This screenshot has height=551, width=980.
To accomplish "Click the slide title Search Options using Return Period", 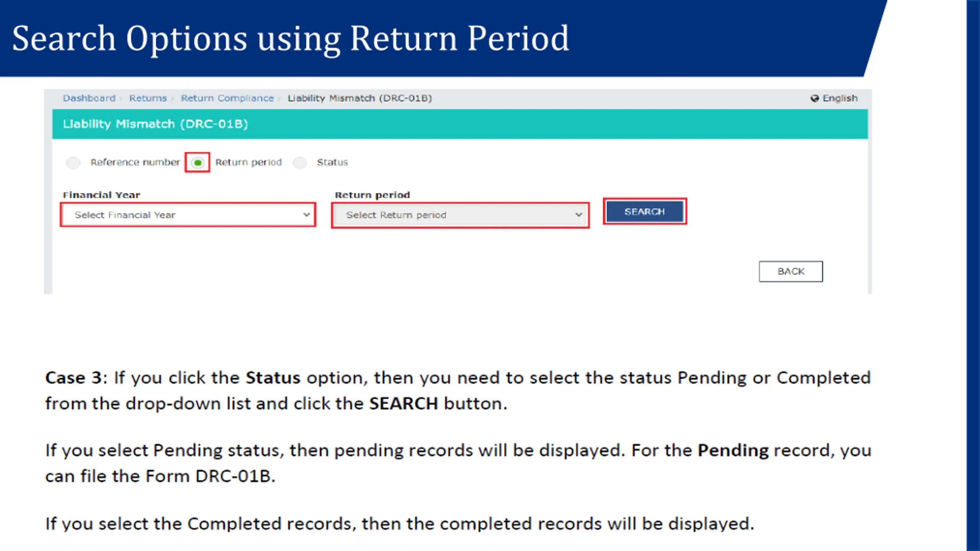I will pyautogui.click(x=291, y=39).
